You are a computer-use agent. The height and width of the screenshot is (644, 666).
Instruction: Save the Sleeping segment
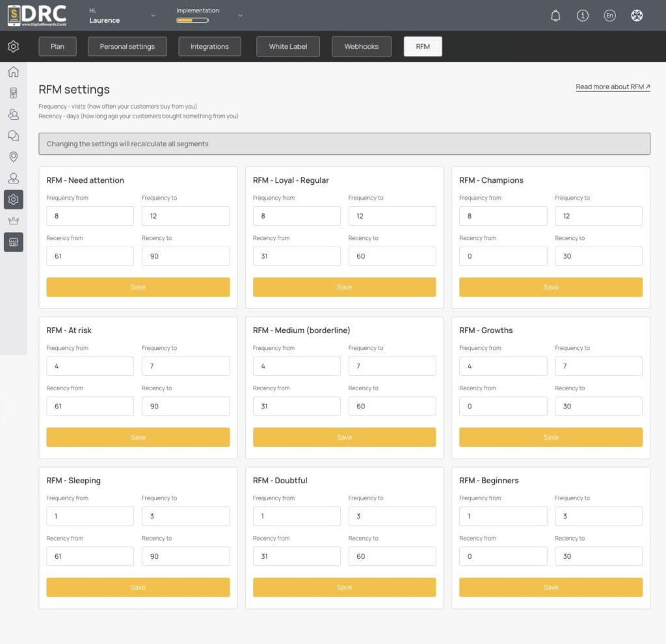[138, 587]
